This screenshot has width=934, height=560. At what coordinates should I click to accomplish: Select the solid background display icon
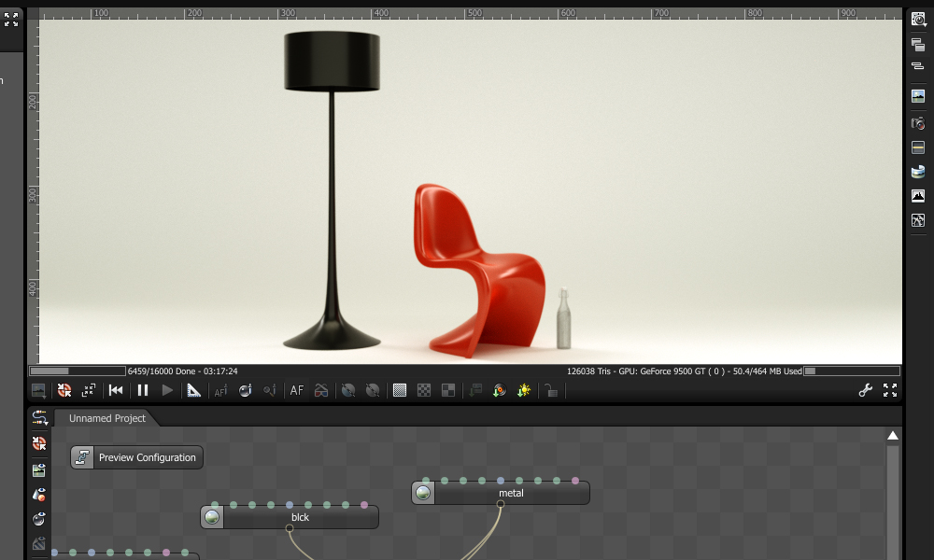point(400,390)
